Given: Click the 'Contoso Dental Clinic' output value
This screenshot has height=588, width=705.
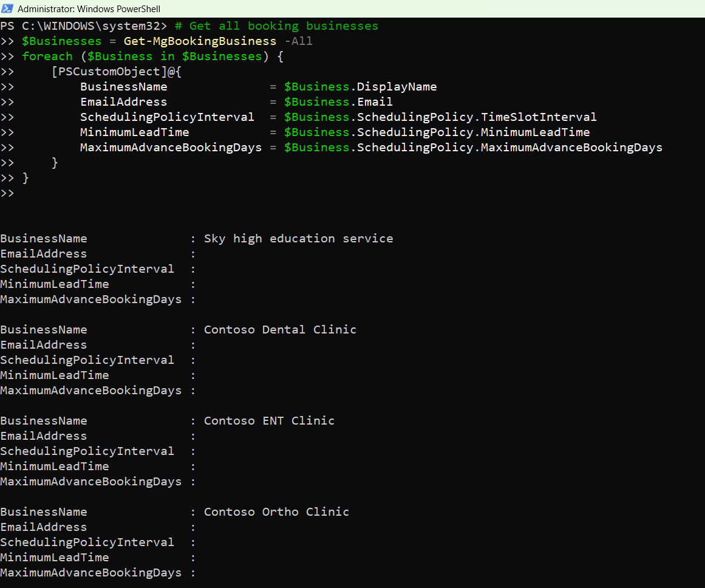Looking at the screenshot, I should (x=280, y=330).
